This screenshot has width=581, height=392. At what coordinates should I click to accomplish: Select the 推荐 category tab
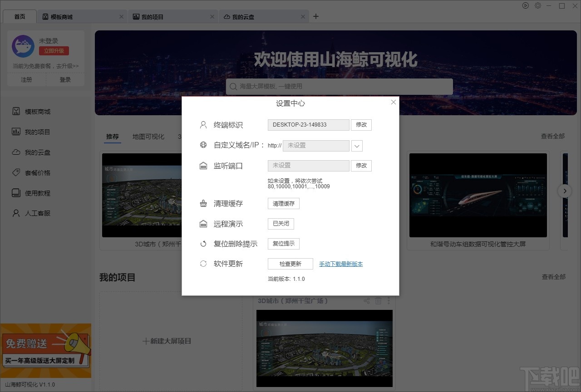(x=113, y=137)
